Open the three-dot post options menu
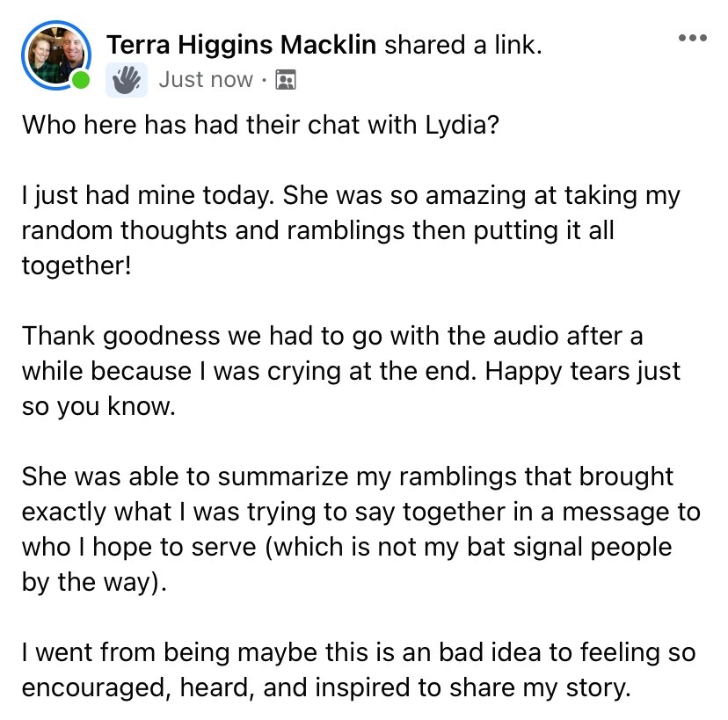 pyautogui.click(x=692, y=38)
